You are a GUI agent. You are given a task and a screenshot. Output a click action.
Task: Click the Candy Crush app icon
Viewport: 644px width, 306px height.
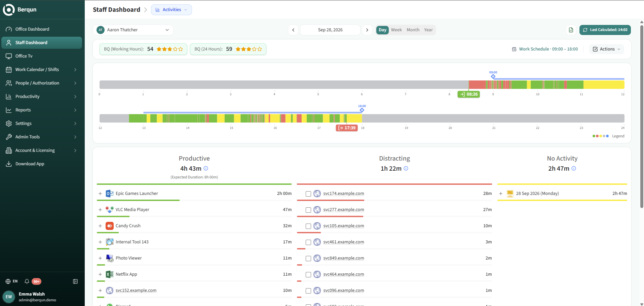tap(110, 226)
